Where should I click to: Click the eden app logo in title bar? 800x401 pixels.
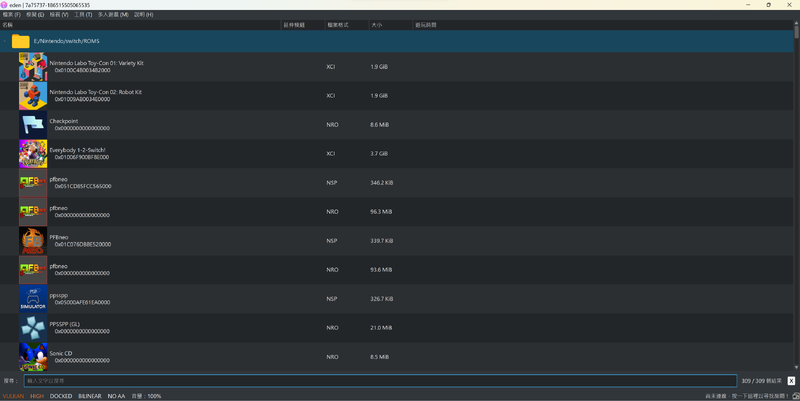[4, 5]
